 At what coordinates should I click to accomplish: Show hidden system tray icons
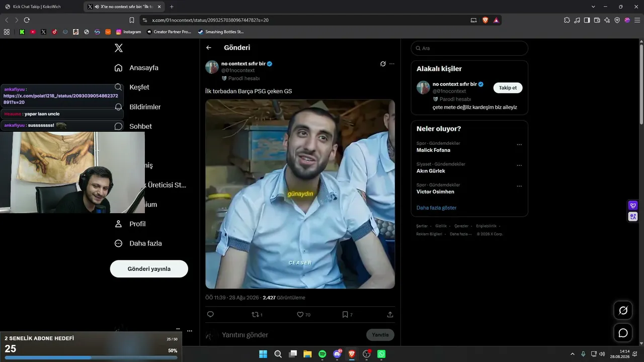point(572,354)
